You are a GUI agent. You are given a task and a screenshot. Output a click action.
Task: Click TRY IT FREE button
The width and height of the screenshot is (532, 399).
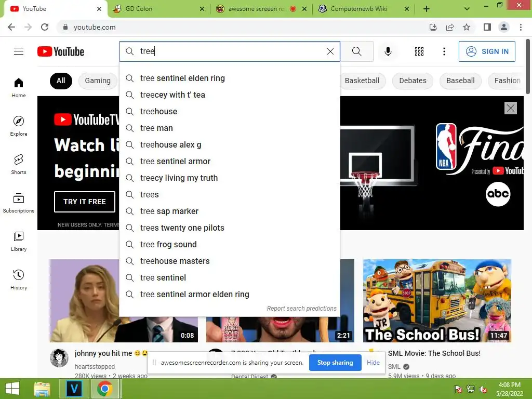(85, 202)
